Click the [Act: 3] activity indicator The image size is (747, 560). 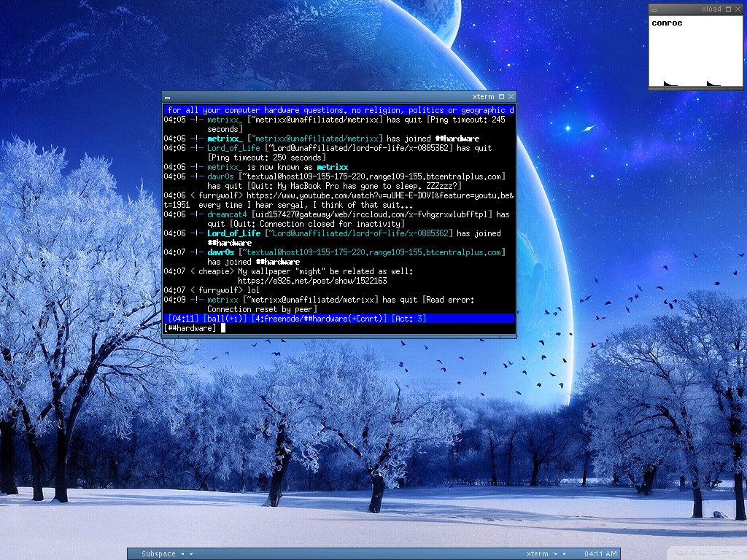(x=409, y=319)
